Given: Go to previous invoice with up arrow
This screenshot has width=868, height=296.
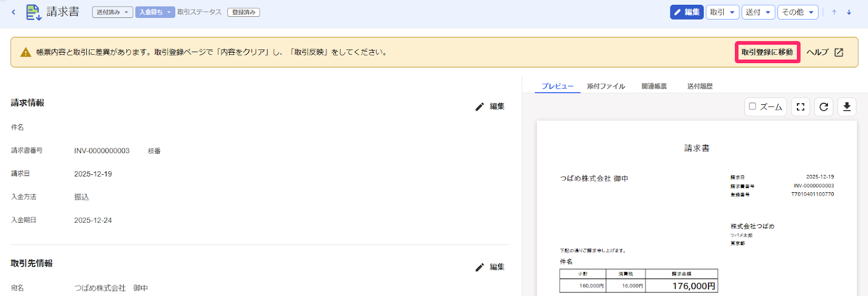Looking at the screenshot, I should tap(834, 12).
